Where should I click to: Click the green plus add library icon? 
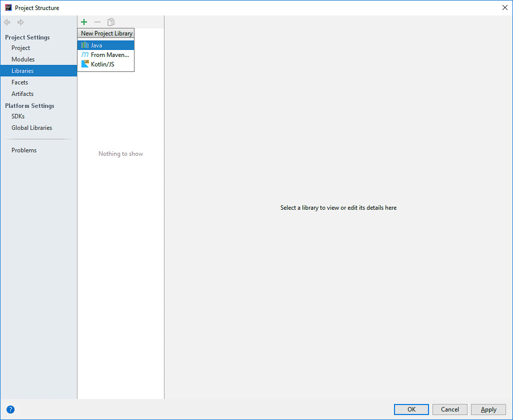coord(84,22)
